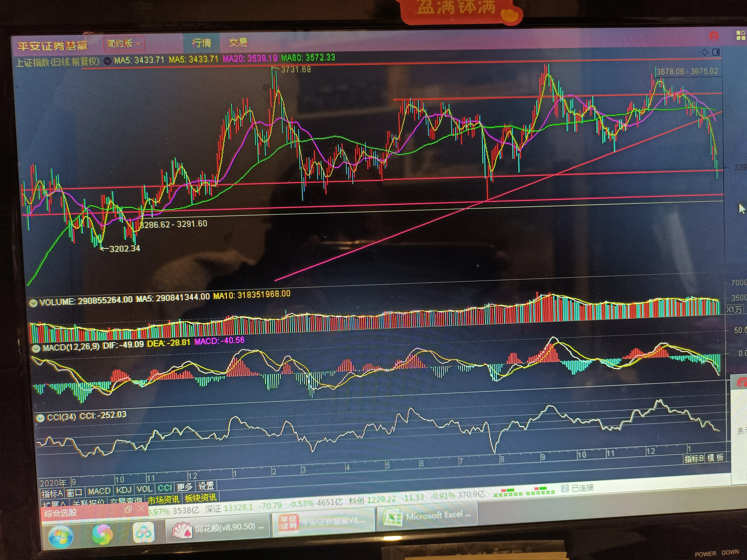The image size is (747, 560).
Task: Switch to the 交易 tab
Action: point(238,42)
